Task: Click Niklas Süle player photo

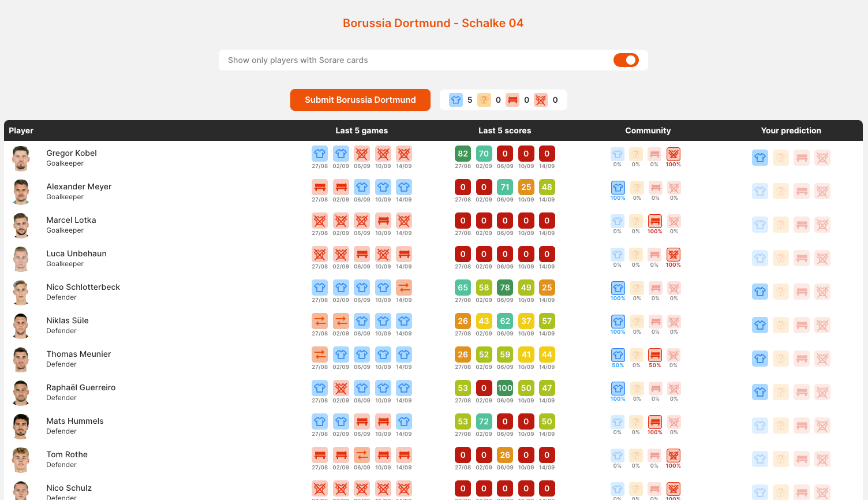Action: [21, 326]
